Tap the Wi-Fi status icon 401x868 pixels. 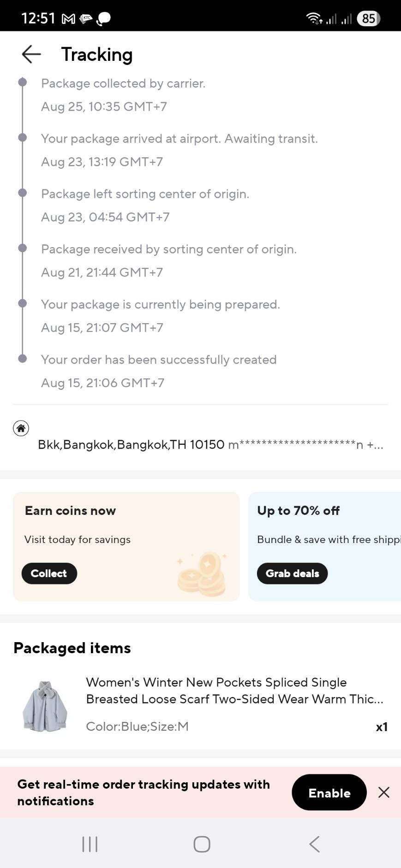click(x=314, y=18)
